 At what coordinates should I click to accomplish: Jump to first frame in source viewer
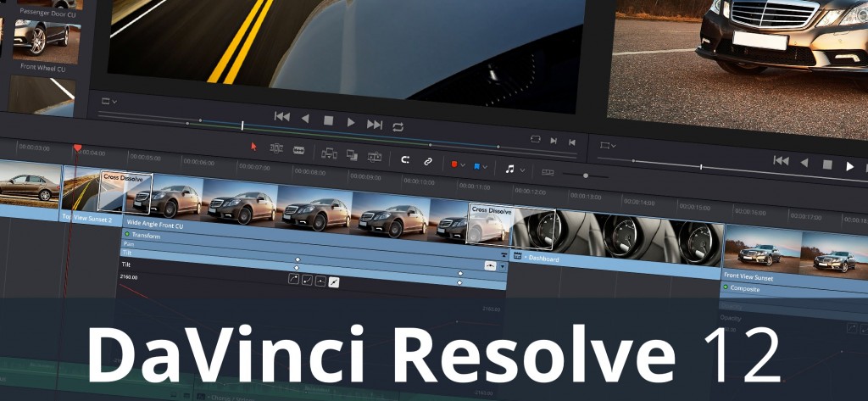pyautogui.click(x=281, y=117)
